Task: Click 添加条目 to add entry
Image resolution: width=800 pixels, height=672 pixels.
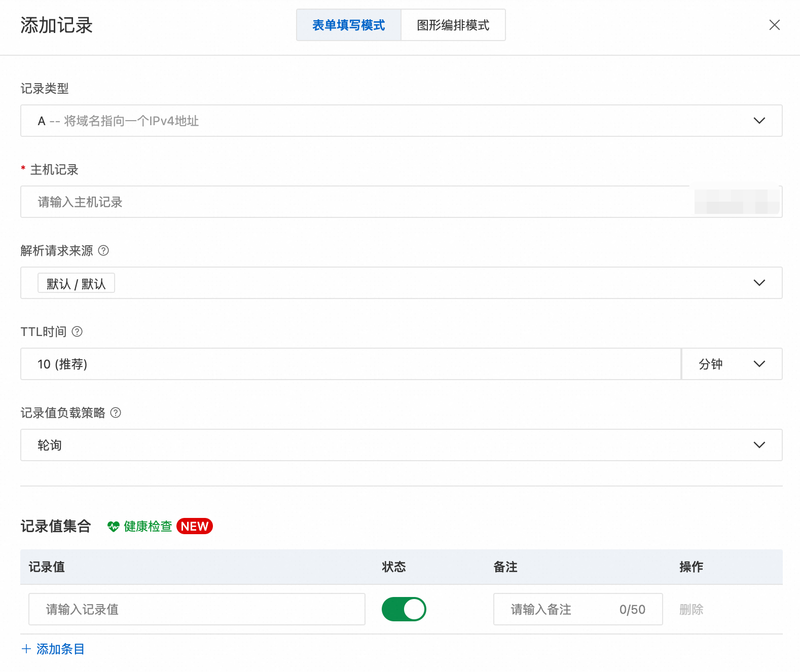Action: [60, 649]
